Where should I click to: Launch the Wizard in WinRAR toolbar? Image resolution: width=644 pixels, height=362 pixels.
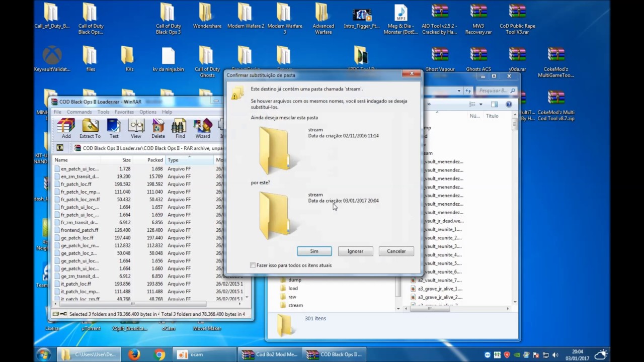click(x=203, y=129)
